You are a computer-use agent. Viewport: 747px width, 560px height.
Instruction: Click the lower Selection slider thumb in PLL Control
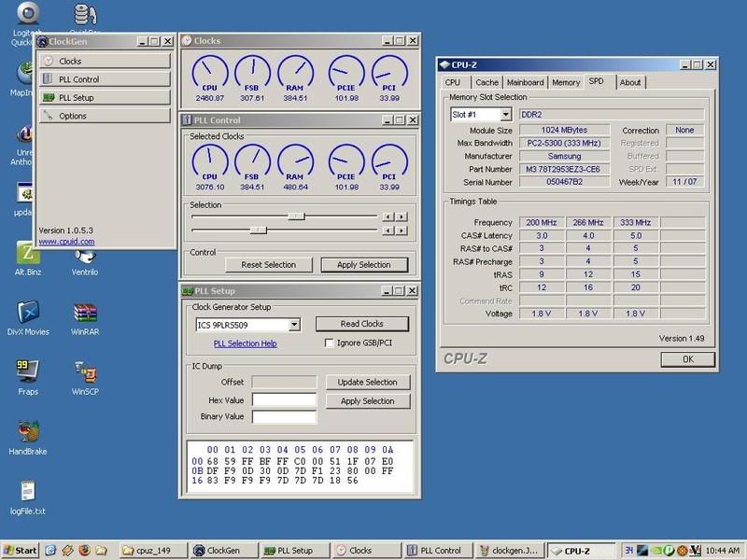(259, 231)
